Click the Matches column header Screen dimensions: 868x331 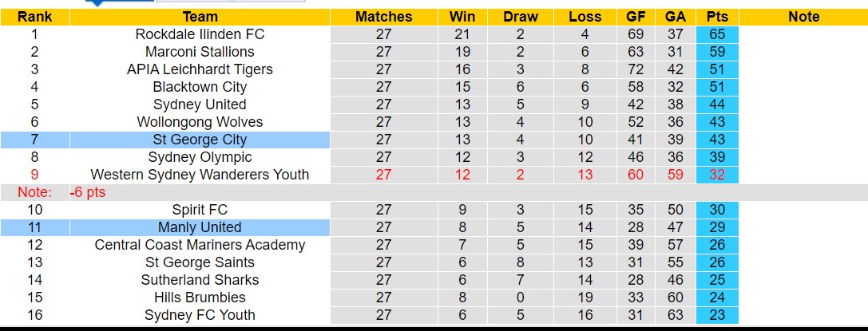coord(383,17)
